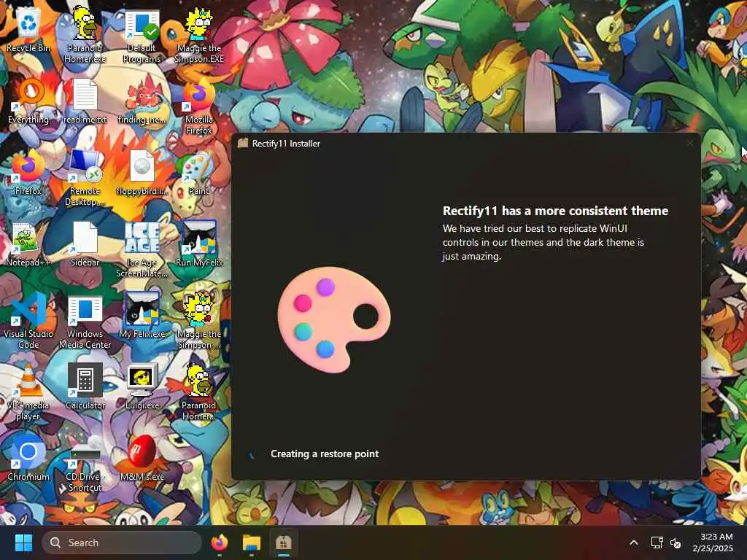Click the 'Rectify11 has a more consistent theme' heading

(x=555, y=211)
